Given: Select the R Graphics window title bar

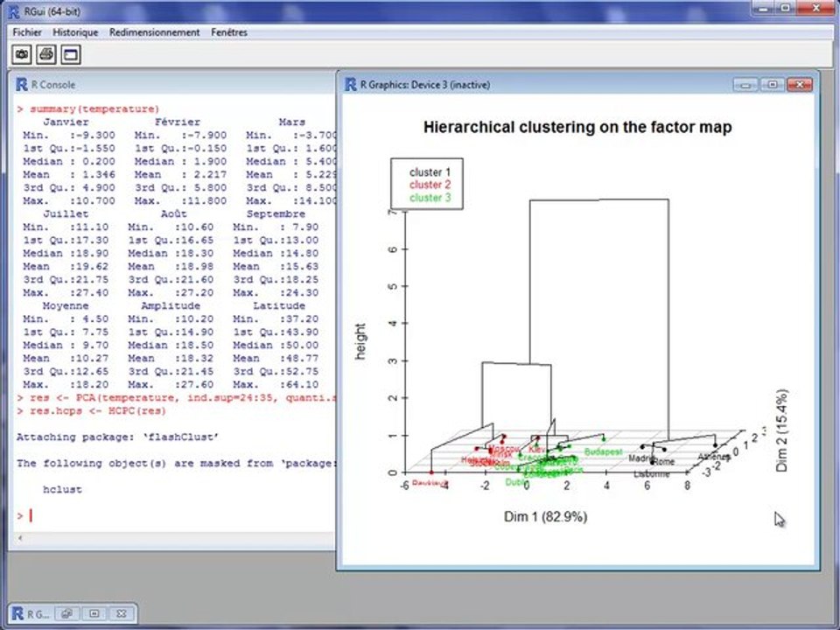Looking at the screenshot, I should point(535,85).
